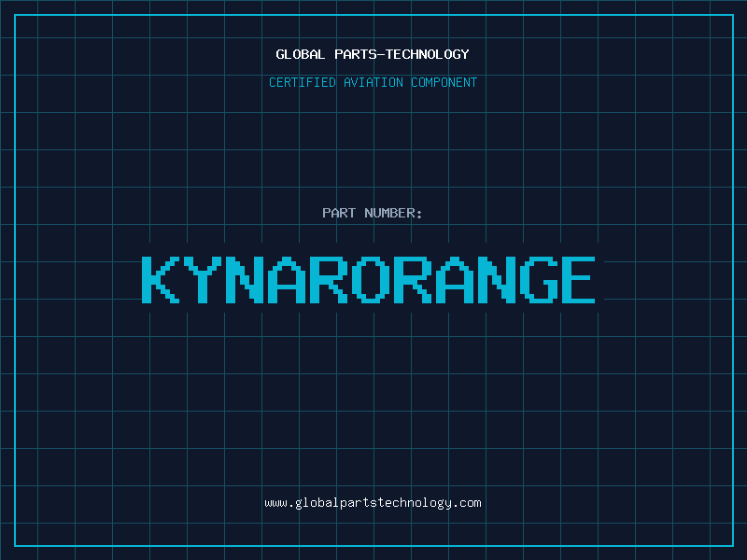Click the ".com" ending of the URL
The image size is (747, 560).
click(x=467, y=502)
